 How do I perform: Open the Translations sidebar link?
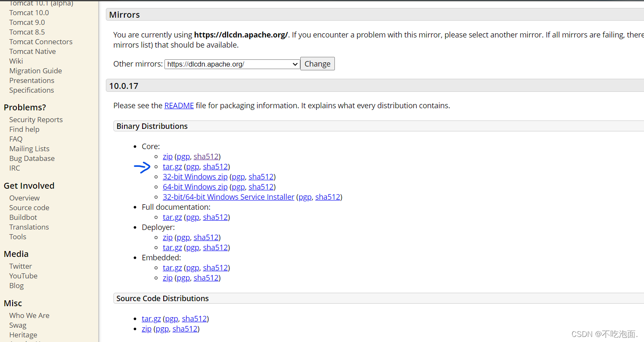coord(29,227)
